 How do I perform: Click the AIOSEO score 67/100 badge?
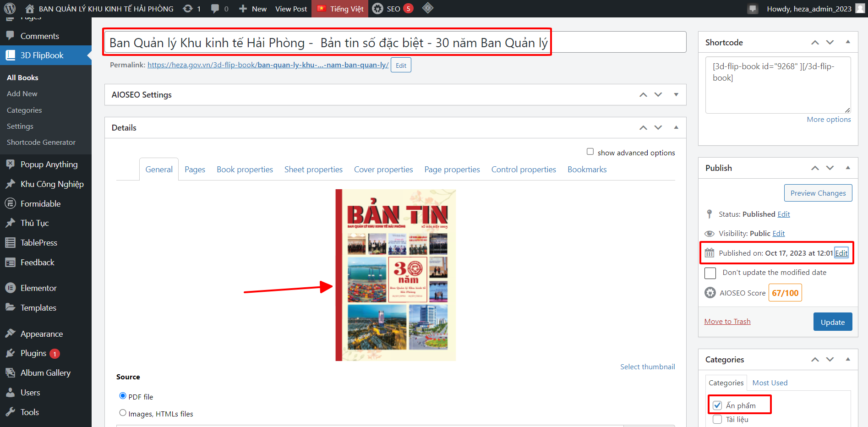coord(785,293)
